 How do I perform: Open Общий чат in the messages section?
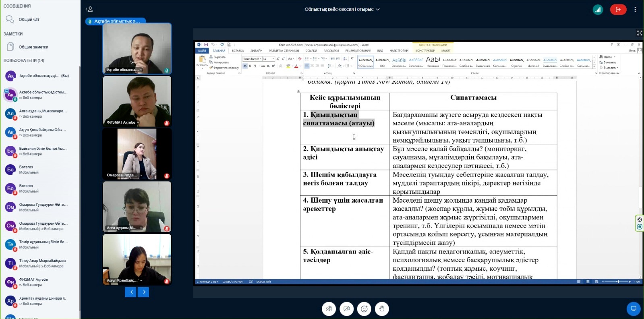[x=29, y=19]
